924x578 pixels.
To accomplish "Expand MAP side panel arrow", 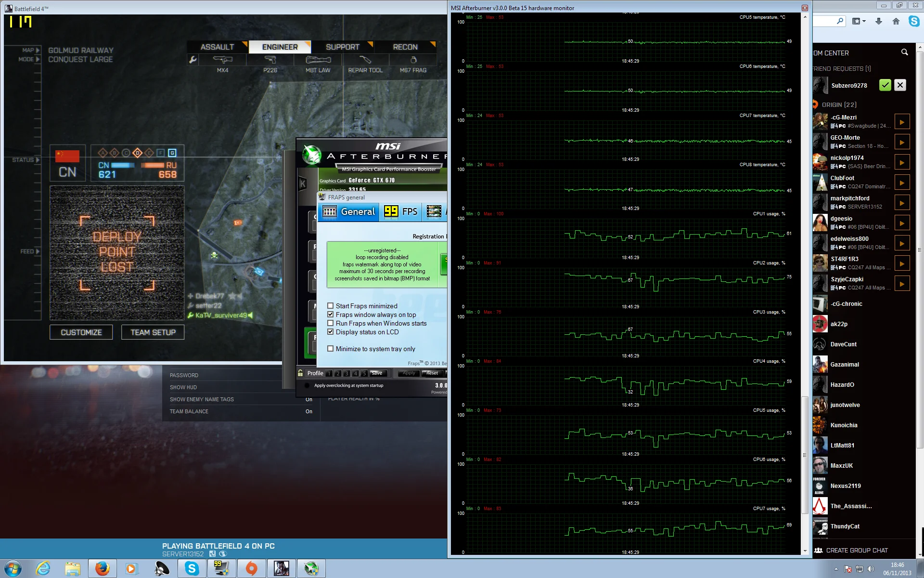I will point(38,50).
